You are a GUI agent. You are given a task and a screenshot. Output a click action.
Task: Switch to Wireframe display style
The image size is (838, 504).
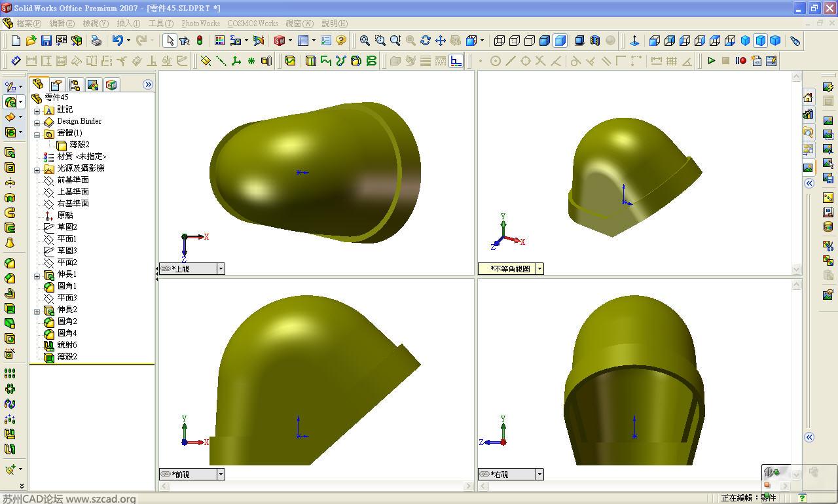click(500, 41)
